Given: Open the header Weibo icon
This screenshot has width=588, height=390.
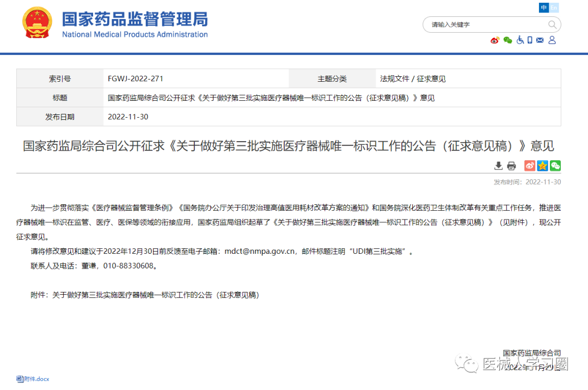Looking at the screenshot, I should [495, 40].
